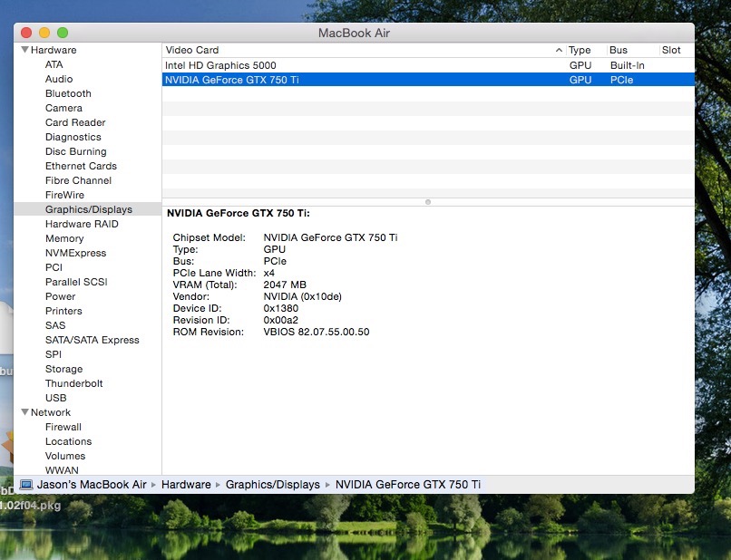Sort by the Type column header
The width and height of the screenshot is (731, 560).
580,49
